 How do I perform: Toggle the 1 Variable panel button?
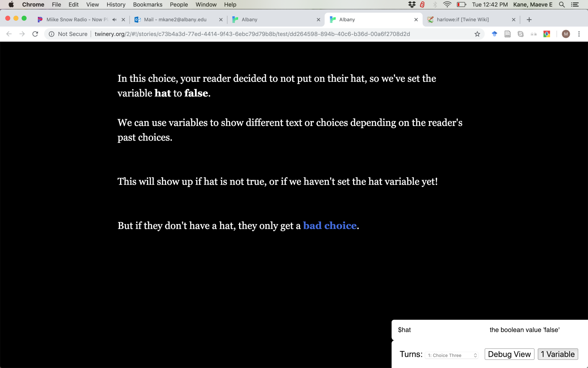coord(558,354)
